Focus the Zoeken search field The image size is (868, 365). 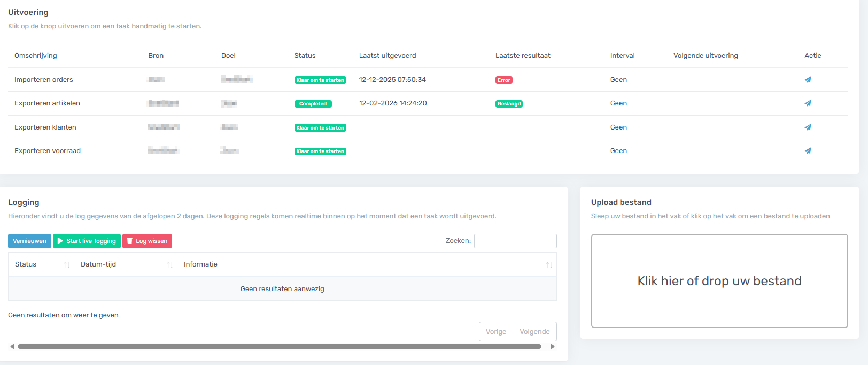[x=515, y=241]
